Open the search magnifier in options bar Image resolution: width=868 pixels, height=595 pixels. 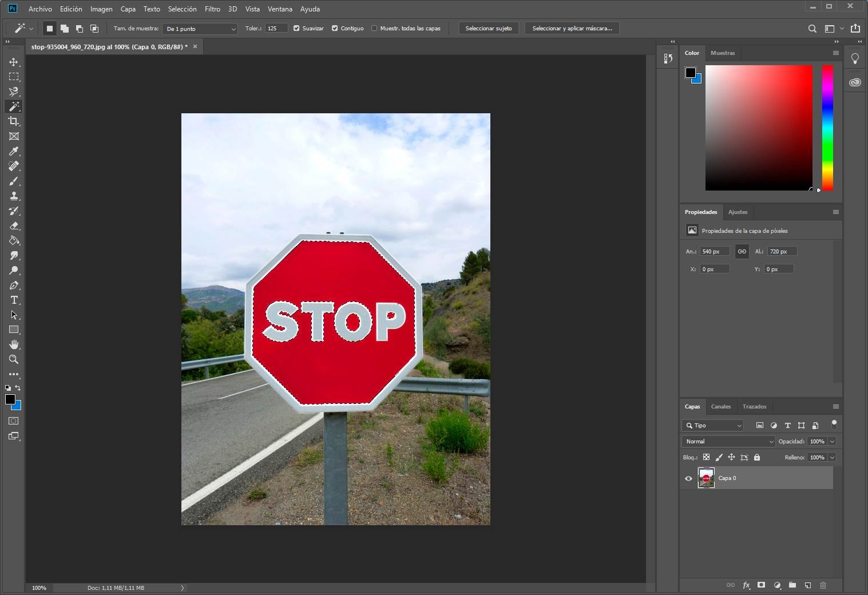(x=812, y=29)
